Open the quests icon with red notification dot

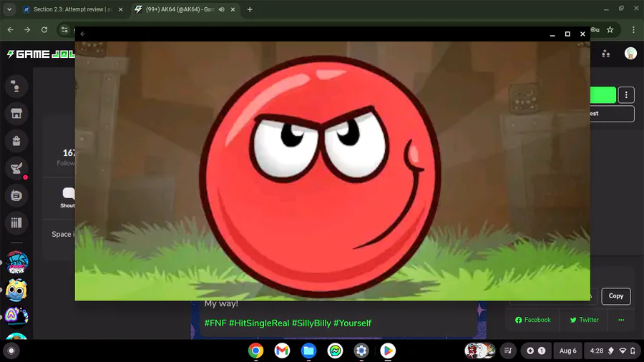(16, 168)
